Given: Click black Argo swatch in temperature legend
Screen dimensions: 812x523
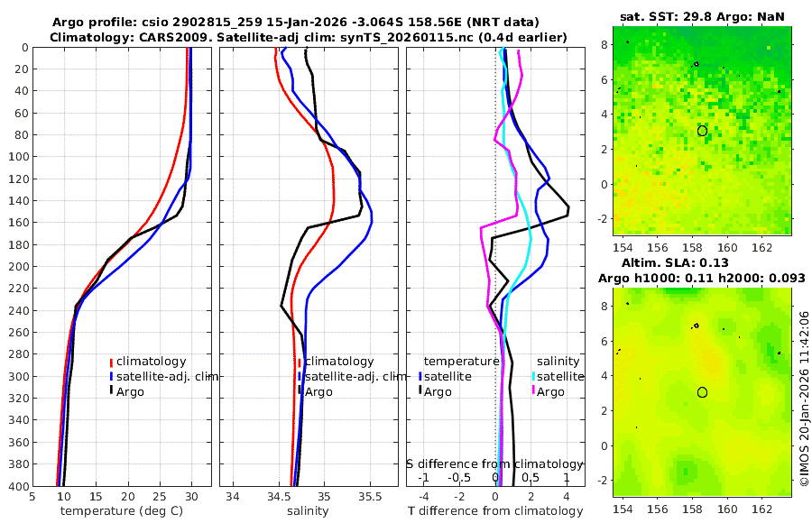Looking at the screenshot, I should coord(111,391).
